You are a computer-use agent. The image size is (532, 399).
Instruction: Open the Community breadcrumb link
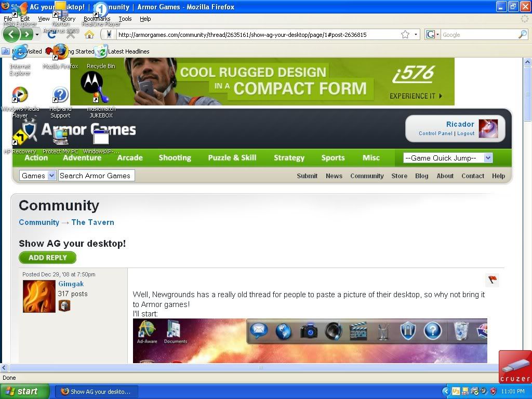tap(39, 222)
